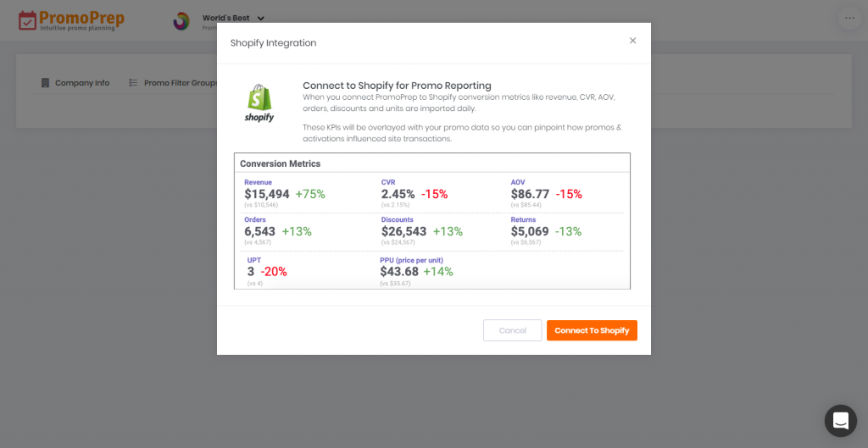Image resolution: width=868 pixels, height=448 pixels.
Task: Expand the World's Best company dropdown arrow
Action: click(261, 19)
